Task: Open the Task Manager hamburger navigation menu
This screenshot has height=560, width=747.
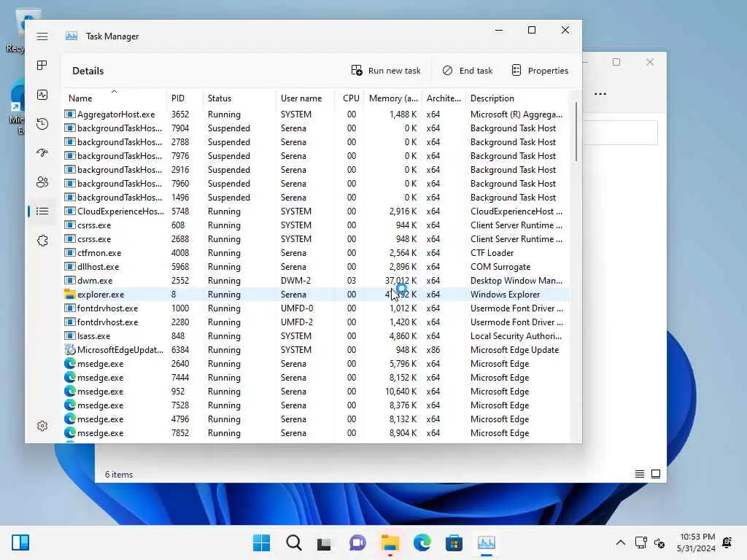Action: [42, 36]
